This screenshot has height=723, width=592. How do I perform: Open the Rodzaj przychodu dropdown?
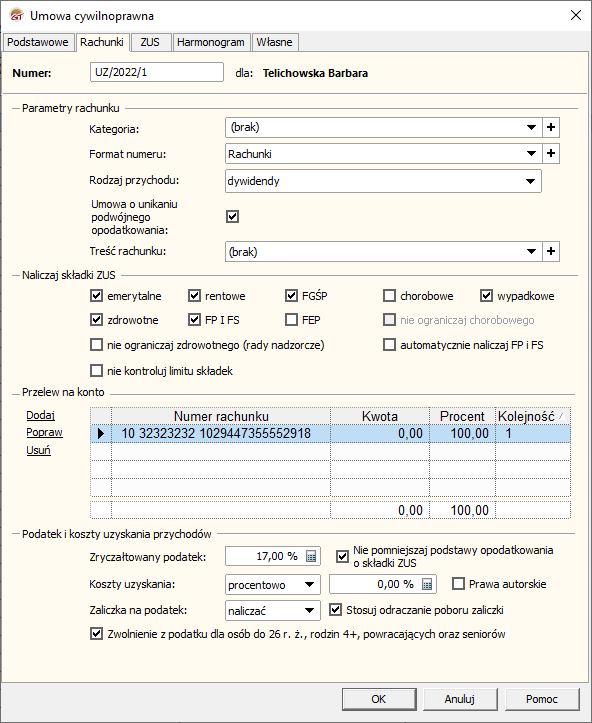(530, 181)
